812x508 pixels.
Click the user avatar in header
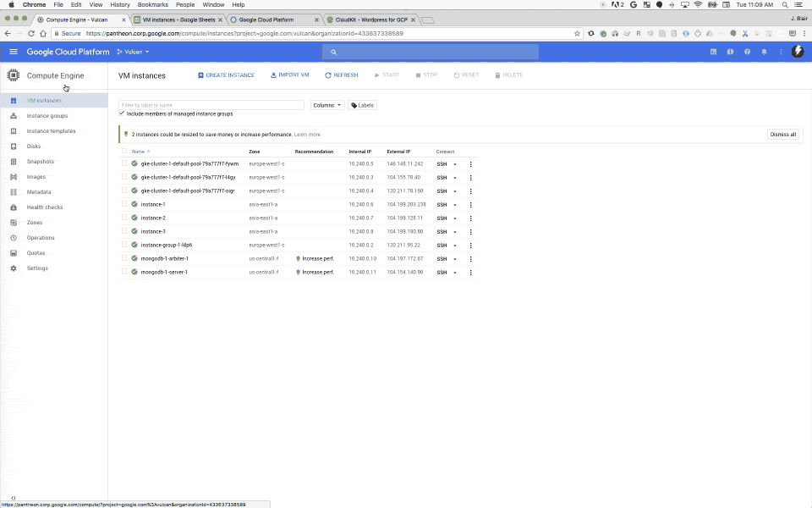798,52
